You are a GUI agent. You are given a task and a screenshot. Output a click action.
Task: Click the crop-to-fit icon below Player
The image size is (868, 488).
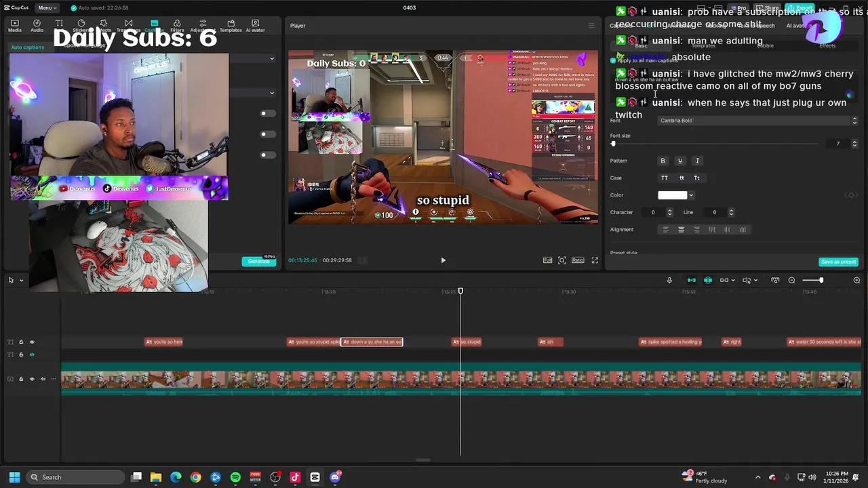pyautogui.click(x=562, y=260)
